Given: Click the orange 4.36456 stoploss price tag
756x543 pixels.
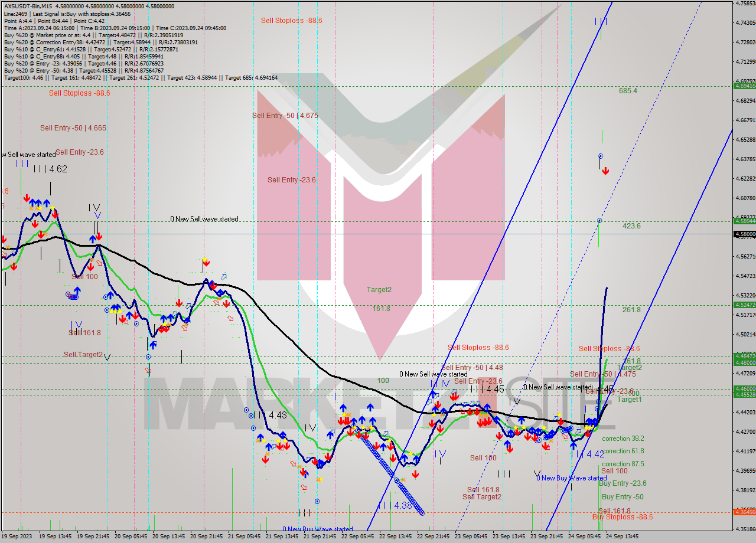Looking at the screenshot, I should [x=745, y=512].
